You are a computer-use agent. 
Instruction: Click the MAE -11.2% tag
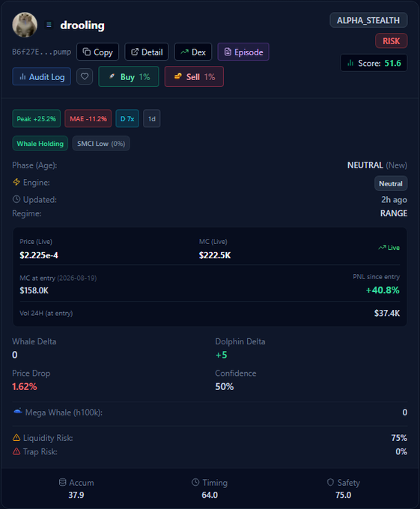tap(88, 118)
